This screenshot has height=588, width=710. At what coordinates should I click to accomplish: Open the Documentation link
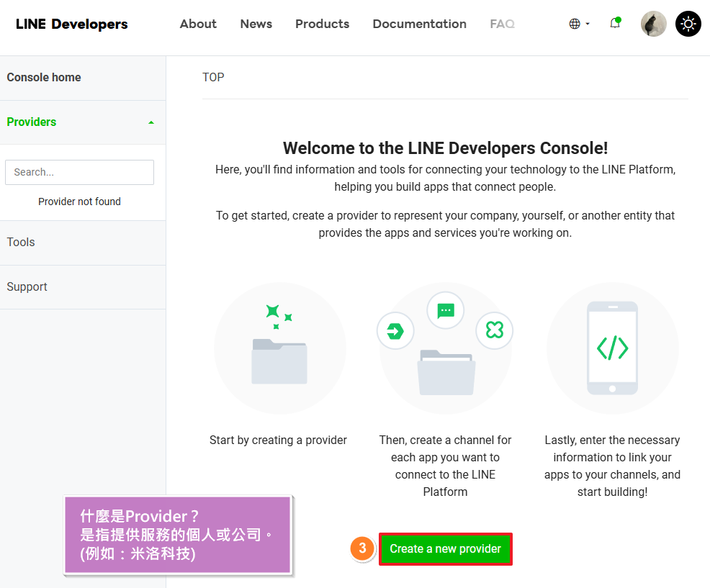419,24
